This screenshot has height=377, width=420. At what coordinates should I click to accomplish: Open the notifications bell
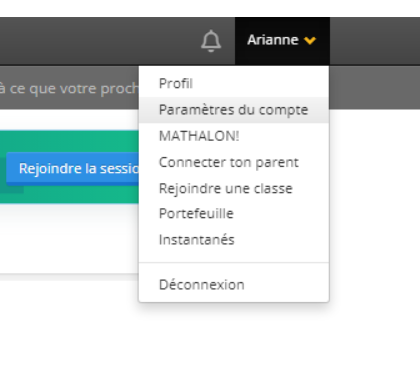click(211, 41)
